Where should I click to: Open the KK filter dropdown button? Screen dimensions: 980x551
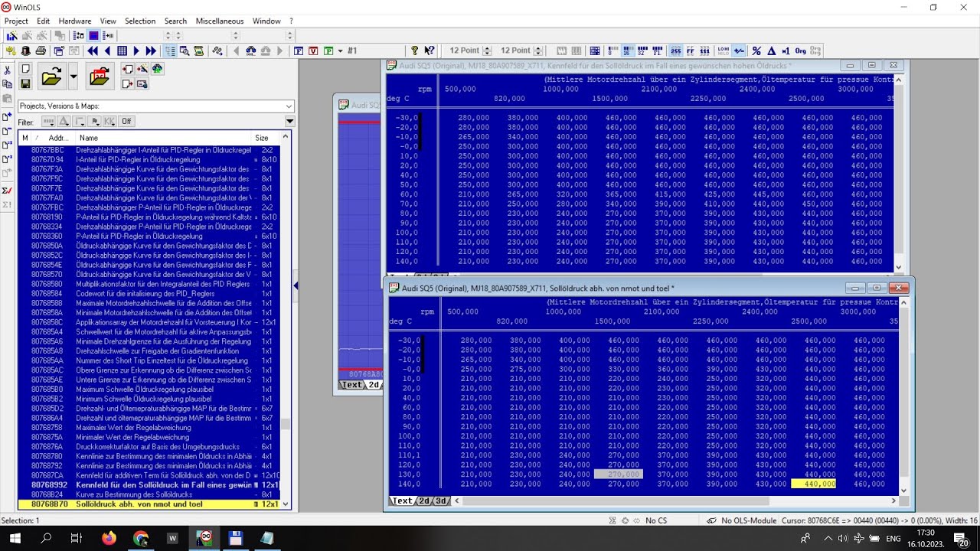point(109,121)
